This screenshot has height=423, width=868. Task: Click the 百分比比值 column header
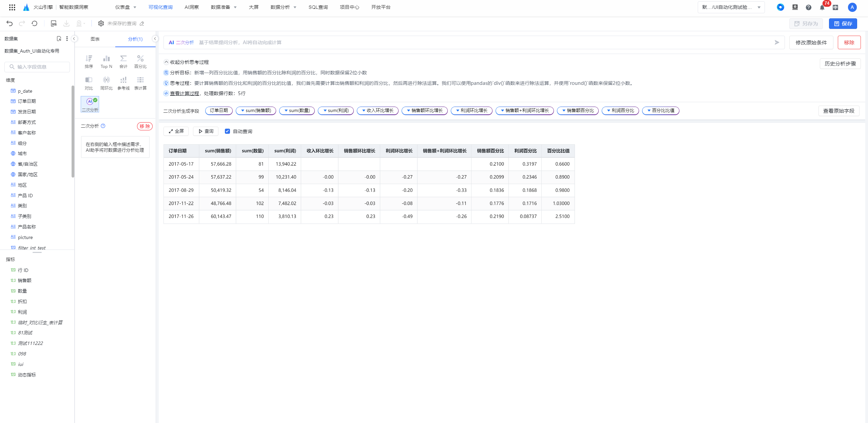coord(558,151)
